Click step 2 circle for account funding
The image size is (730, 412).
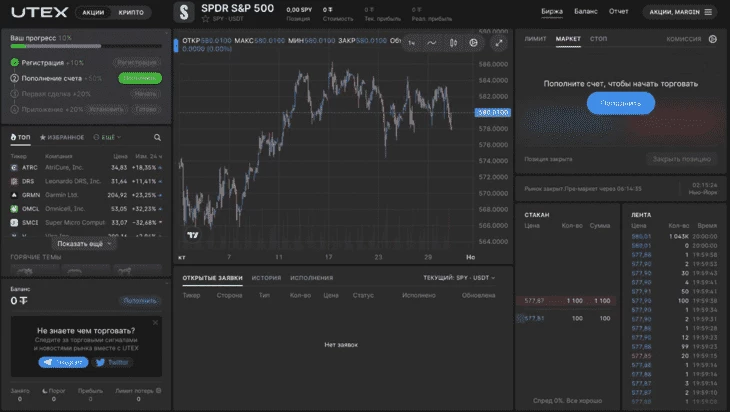(14, 78)
